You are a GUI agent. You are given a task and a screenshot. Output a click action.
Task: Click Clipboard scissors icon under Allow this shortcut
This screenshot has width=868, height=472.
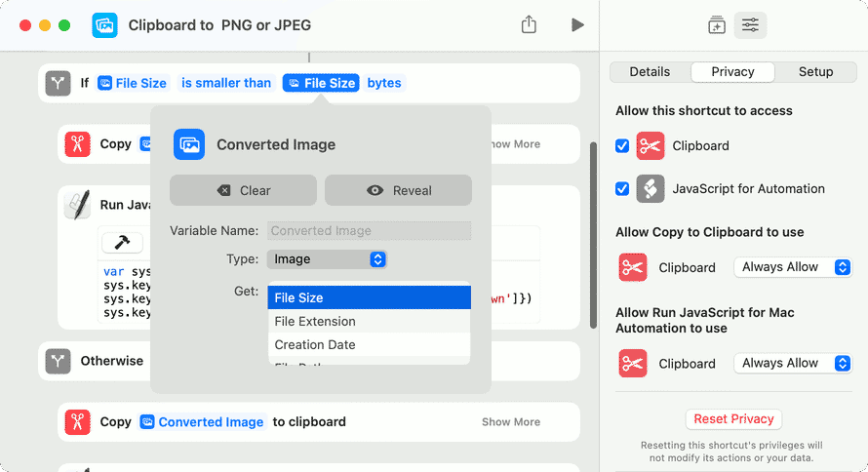[x=650, y=146]
